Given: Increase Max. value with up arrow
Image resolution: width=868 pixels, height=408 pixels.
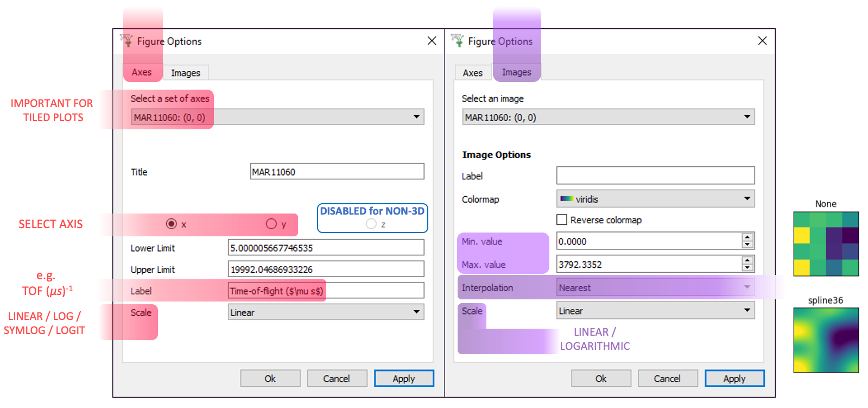Looking at the screenshot, I should click(x=747, y=260).
